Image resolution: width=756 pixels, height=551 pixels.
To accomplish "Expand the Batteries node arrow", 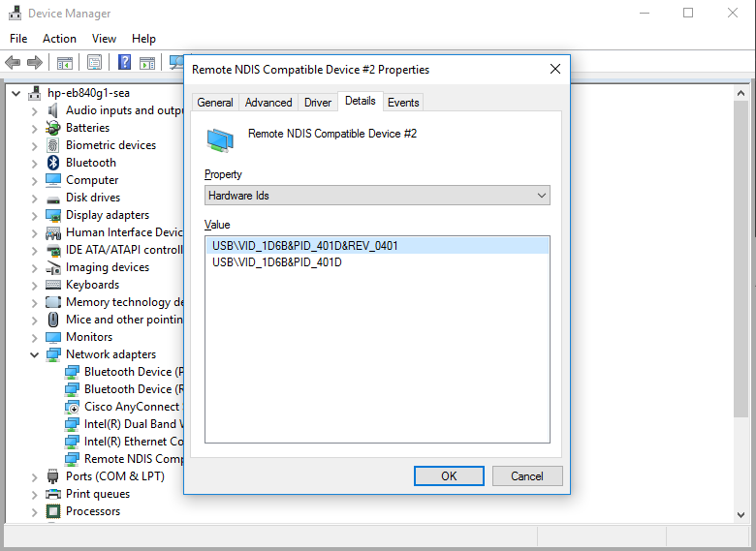I will (x=34, y=129).
